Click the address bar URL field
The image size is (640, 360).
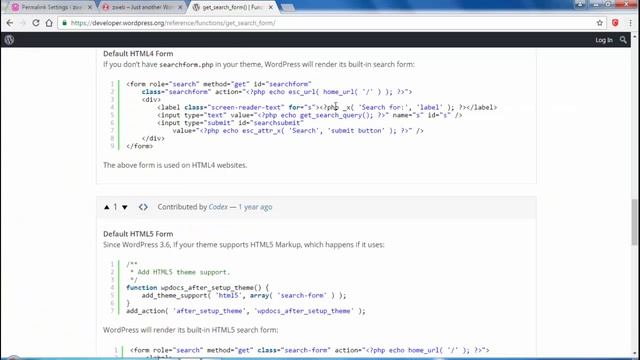click(x=327, y=23)
